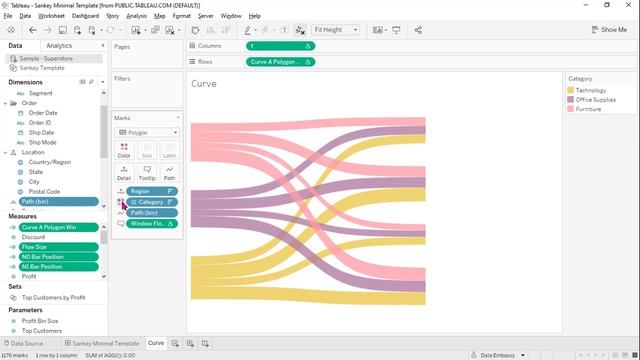Click the Save workbook icon
The width and height of the screenshot is (640, 360).
[62, 30]
